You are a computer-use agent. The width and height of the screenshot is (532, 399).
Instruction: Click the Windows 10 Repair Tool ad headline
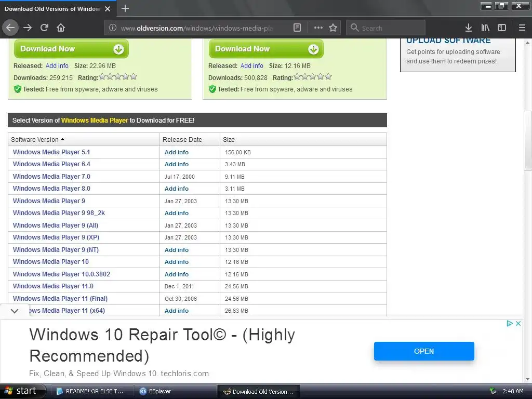click(x=162, y=345)
